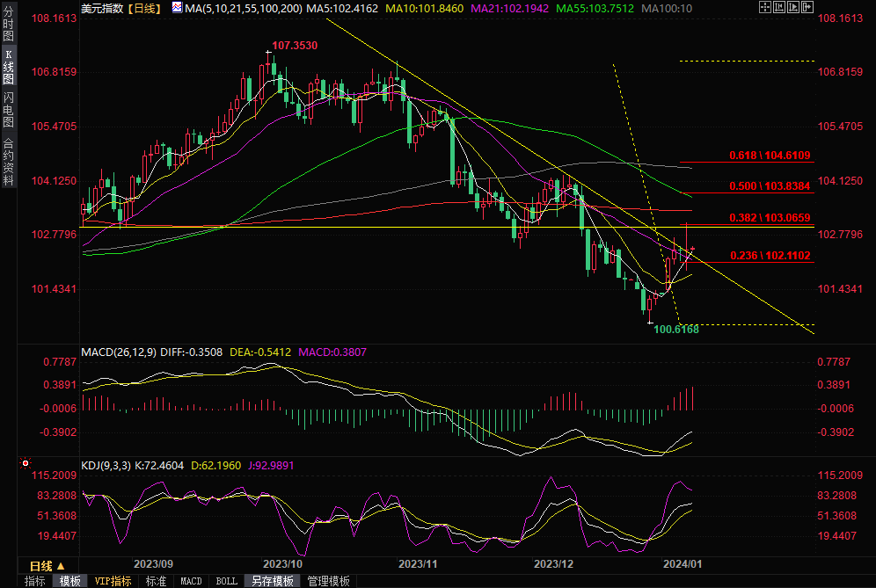
Task: Expand the 日线 period selector
Action: [x=41, y=565]
